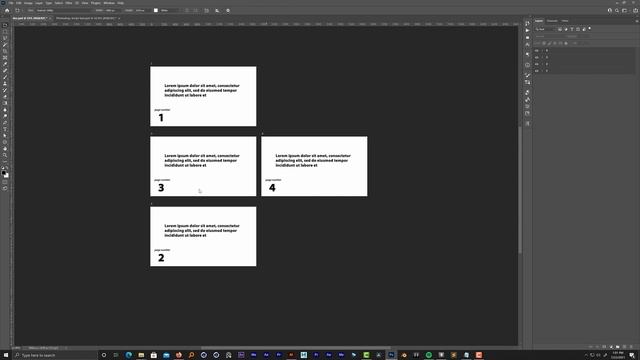The height and width of the screenshot is (360, 640).
Task: Open Spotify from taskbar
Action: [429, 355]
